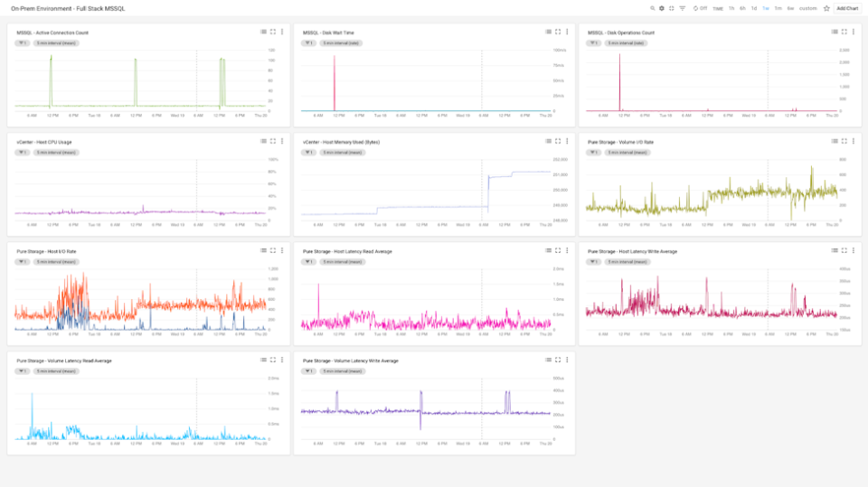Open dashboard settings gear icon
This screenshot has width=868, height=487.
pyautogui.click(x=662, y=8)
